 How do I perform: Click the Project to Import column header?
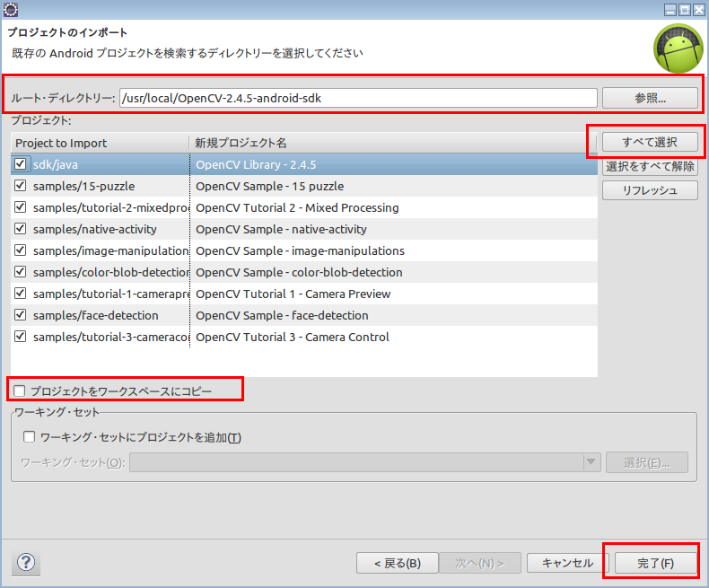coord(100,143)
